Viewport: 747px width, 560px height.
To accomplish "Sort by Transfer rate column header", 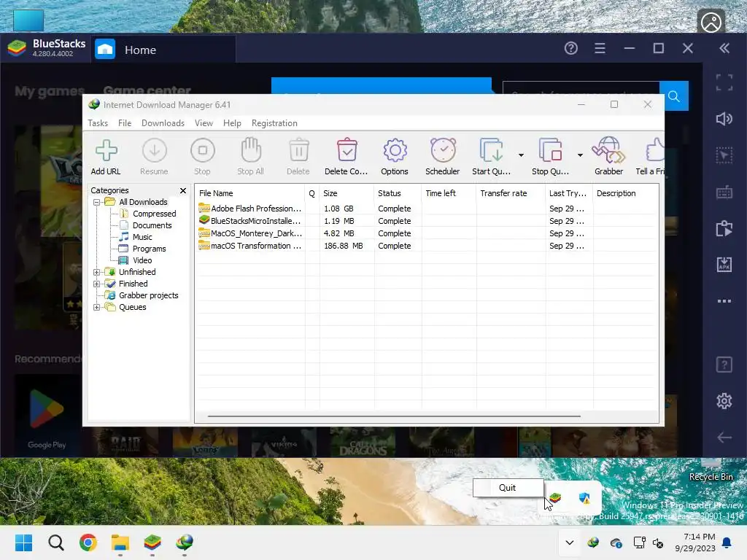I will 510,193.
